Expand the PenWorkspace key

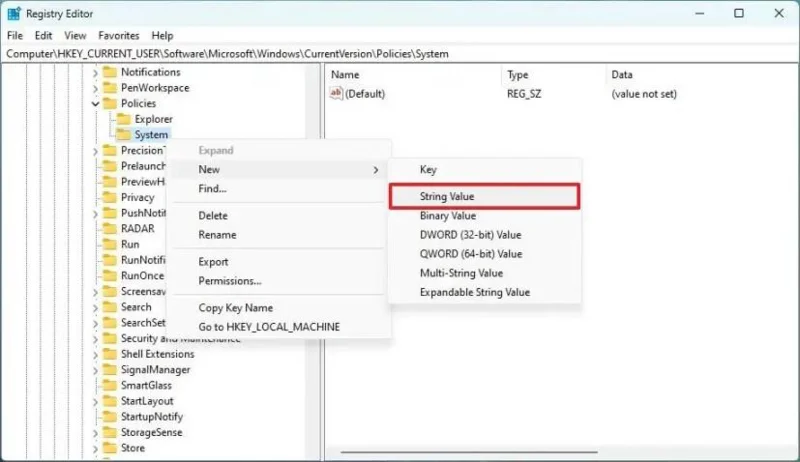point(95,89)
